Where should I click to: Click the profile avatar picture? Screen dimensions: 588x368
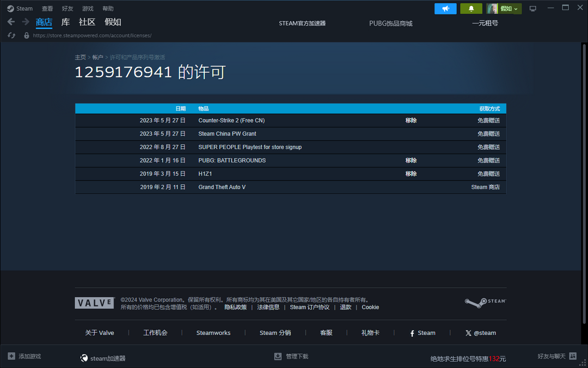[x=493, y=9]
